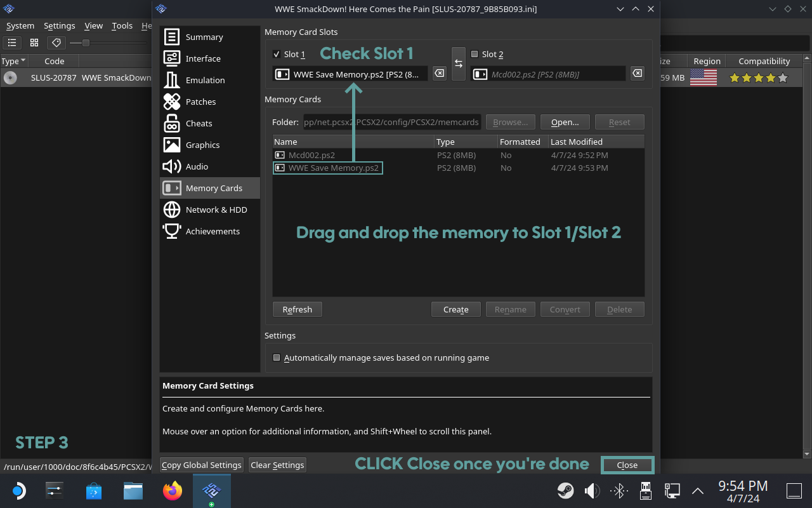The height and width of the screenshot is (508, 812).
Task: Switch to grid view in toolbar
Action: 34,43
